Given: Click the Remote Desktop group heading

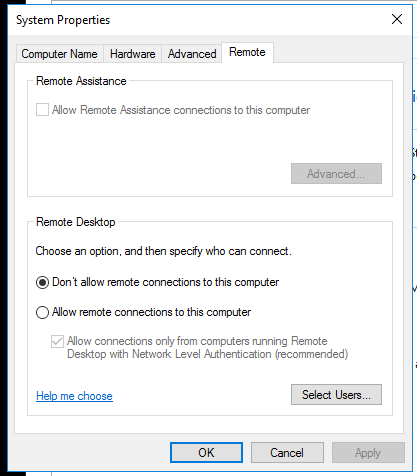Looking at the screenshot, I should pos(76,222).
